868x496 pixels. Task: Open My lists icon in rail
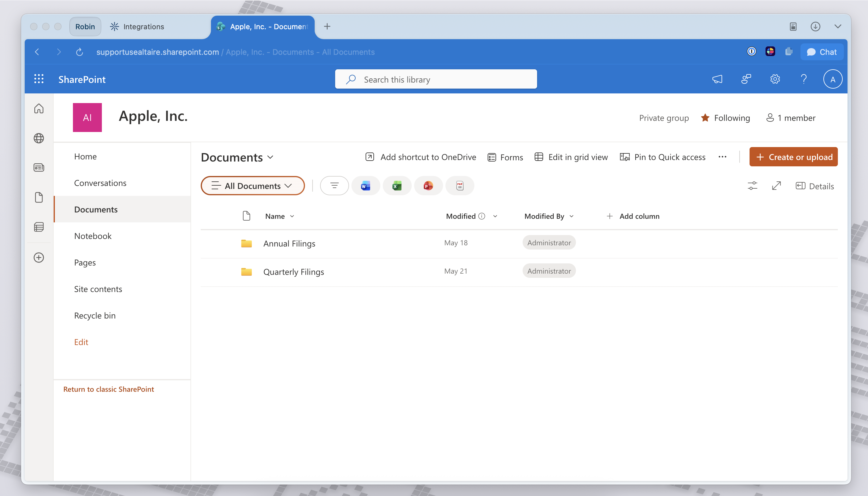click(x=39, y=227)
